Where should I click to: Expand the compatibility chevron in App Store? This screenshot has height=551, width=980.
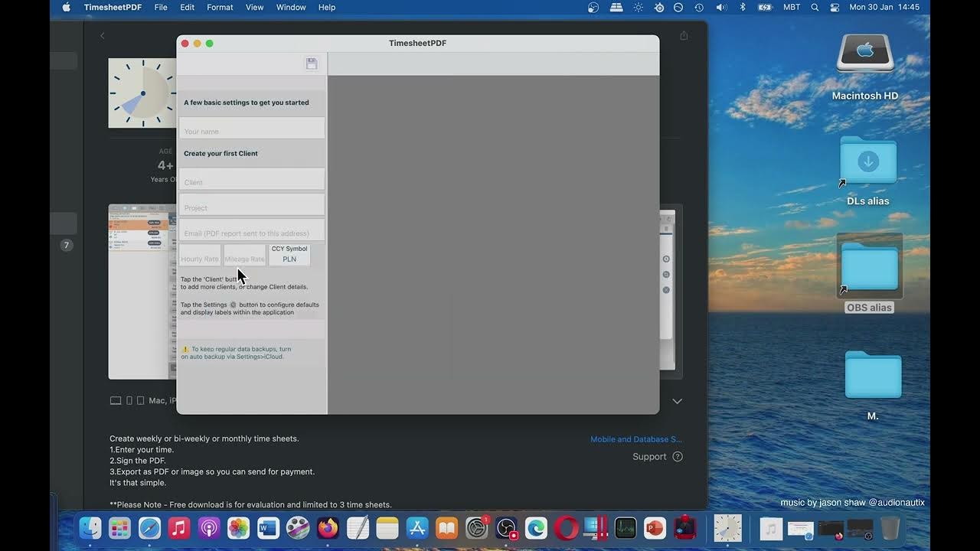click(677, 401)
